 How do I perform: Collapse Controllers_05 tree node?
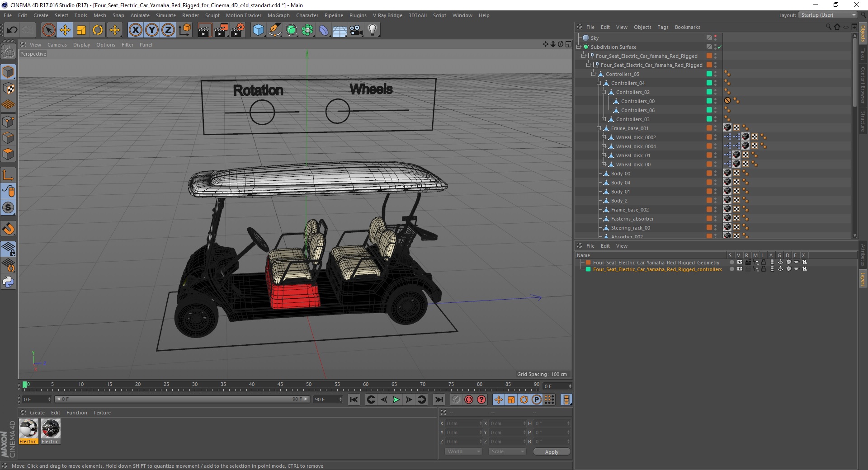(594, 74)
